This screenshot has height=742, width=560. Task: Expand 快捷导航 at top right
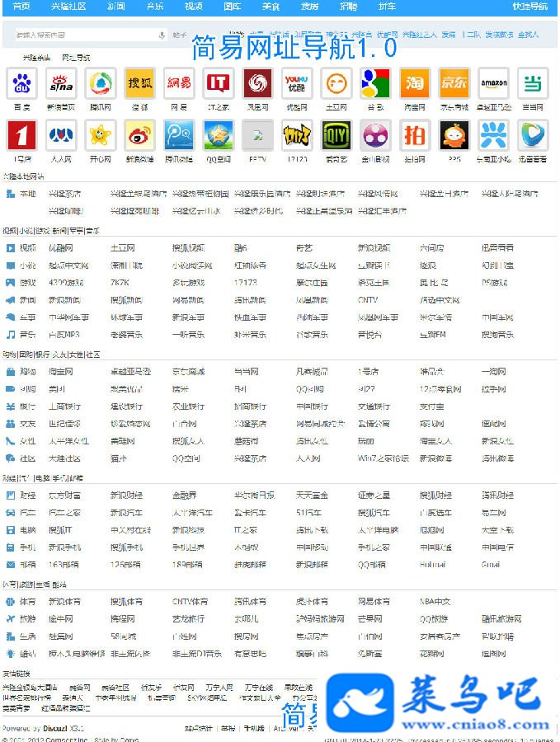click(530, 6)
